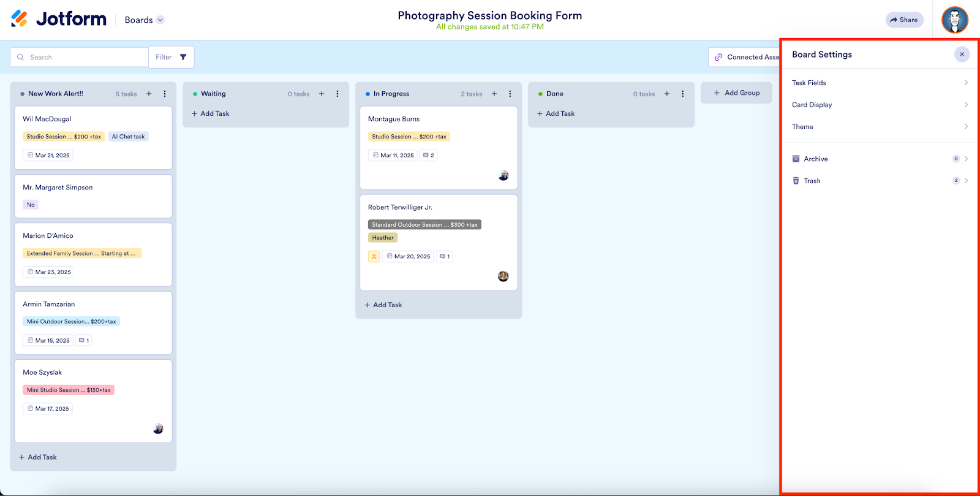Viewport: 980px width, 496px height.
Task: Click the filter funnel icon
Action: click(x=183, y=57)
